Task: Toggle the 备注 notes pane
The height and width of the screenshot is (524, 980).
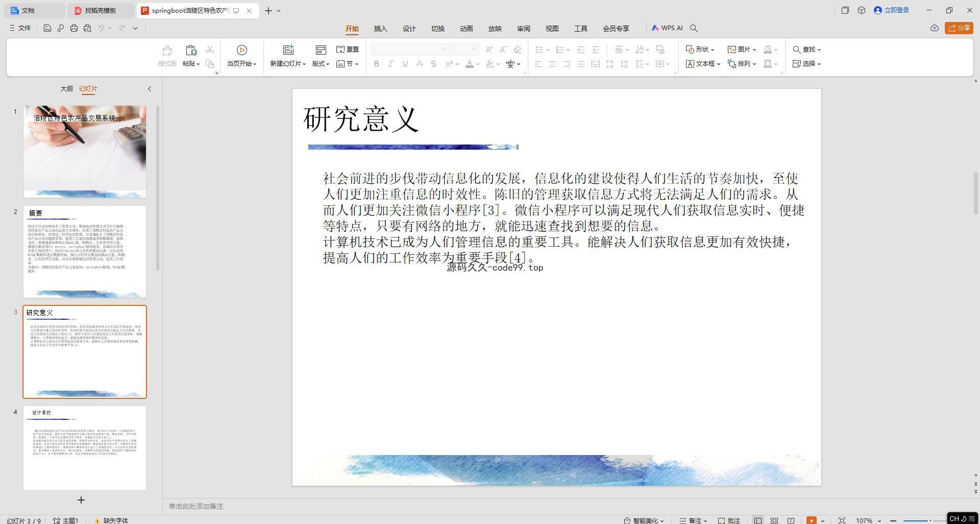Action: pyautogui.click(x=693, y=520)
